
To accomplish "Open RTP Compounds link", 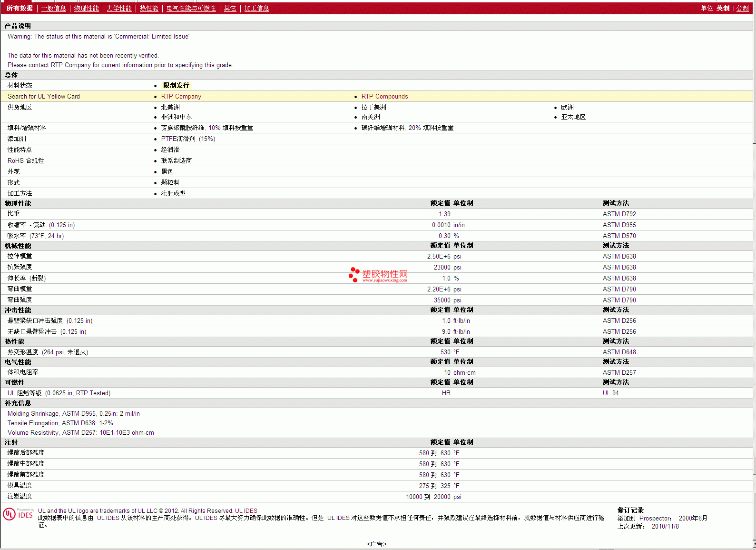I will tap(385, 97).
